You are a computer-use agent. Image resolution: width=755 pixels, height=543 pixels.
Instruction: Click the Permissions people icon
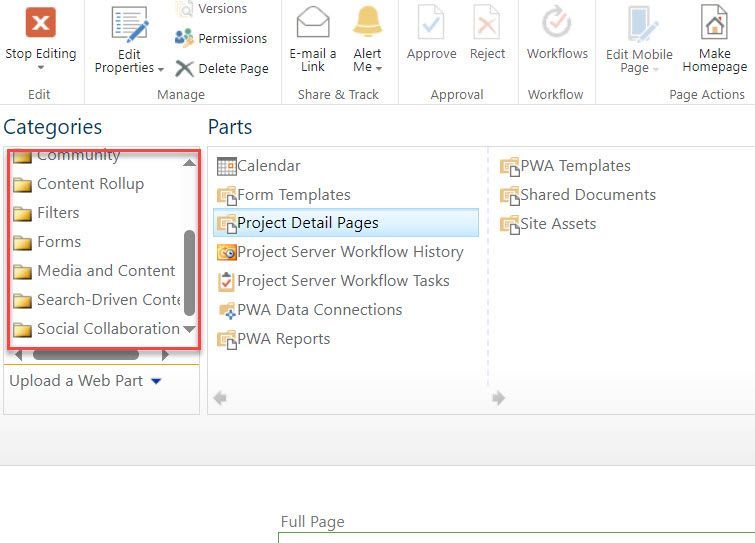click(x=184, y=38)
